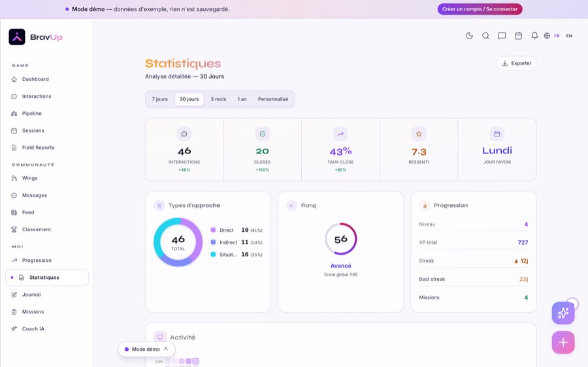Click the pink plus add button
Image resolution: width=588 pixels, height=367 pixels.
pyautogui.click(x=563, y=342)
